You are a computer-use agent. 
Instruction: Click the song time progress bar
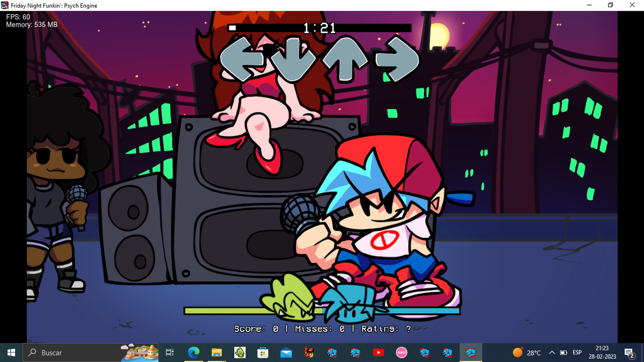tap(319, 28)
